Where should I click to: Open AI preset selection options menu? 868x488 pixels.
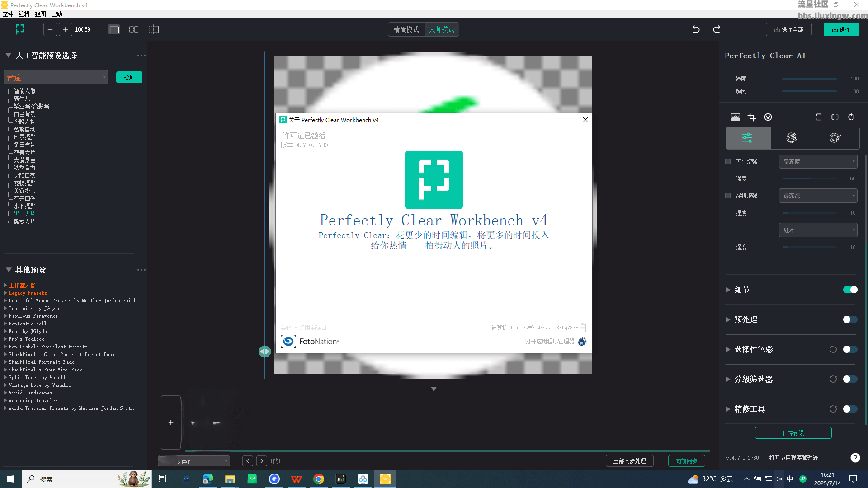142,56
